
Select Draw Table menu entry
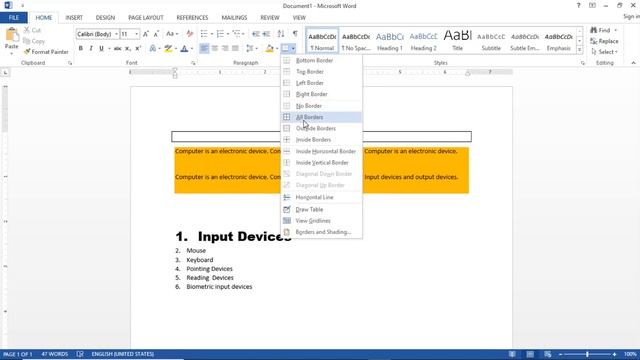point(321,209)
